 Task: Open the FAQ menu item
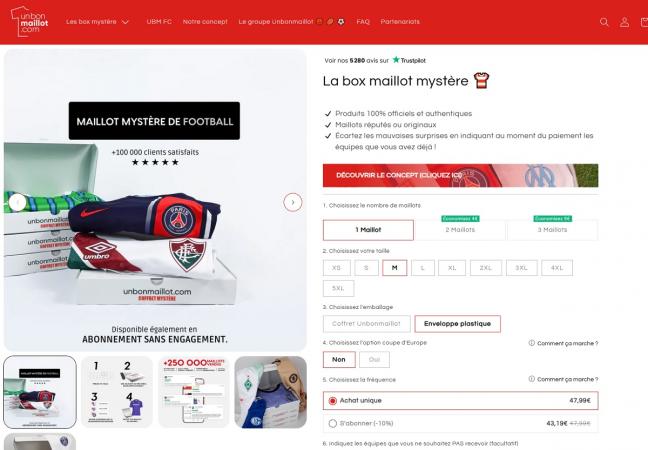point(363,22)
